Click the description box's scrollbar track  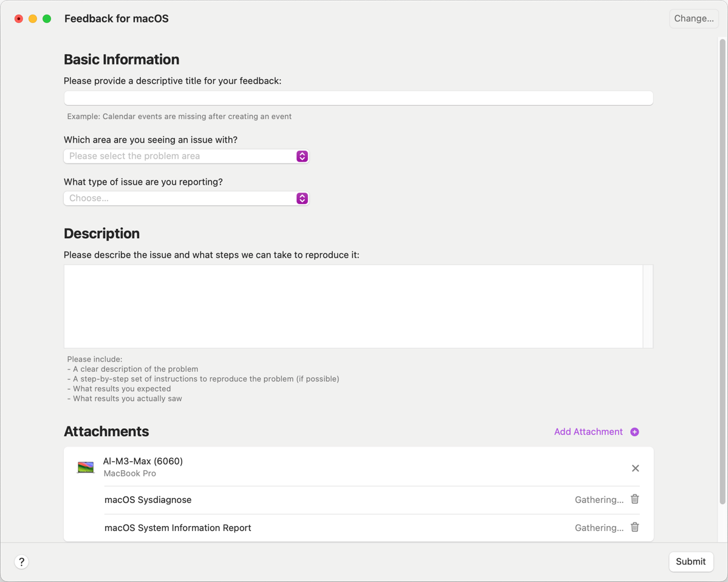648,306
